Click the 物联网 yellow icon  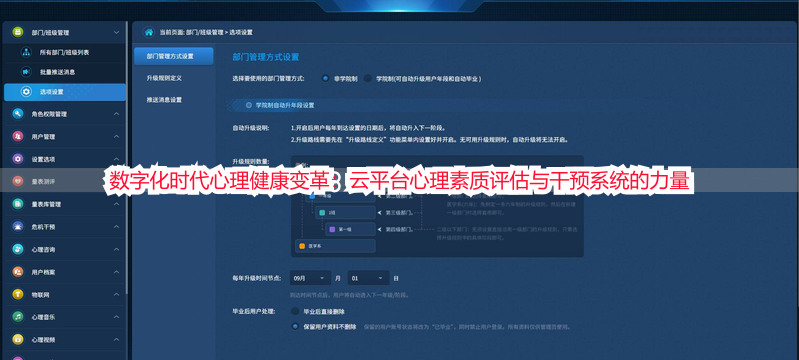pyautogui.click(x=18, y=294)
